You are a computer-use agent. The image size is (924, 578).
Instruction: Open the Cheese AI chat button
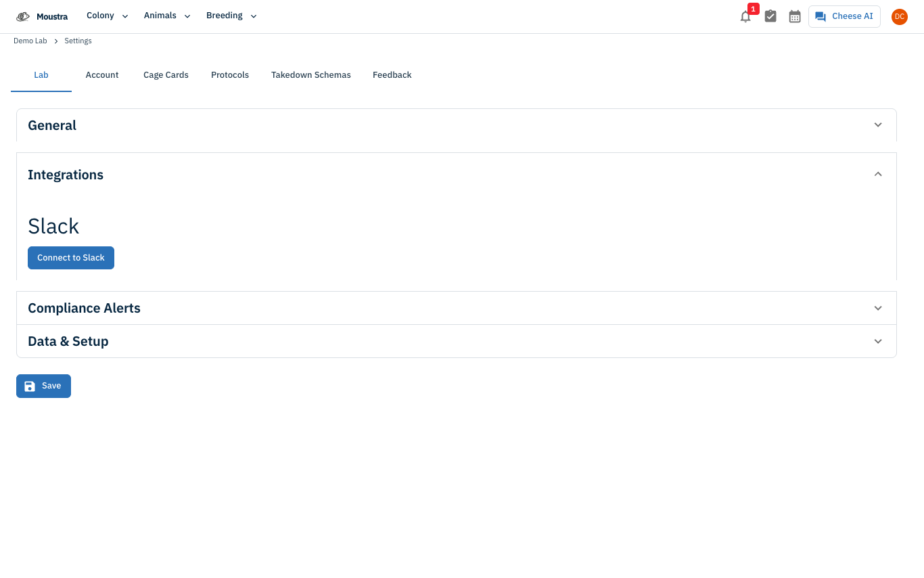(844, 16)
